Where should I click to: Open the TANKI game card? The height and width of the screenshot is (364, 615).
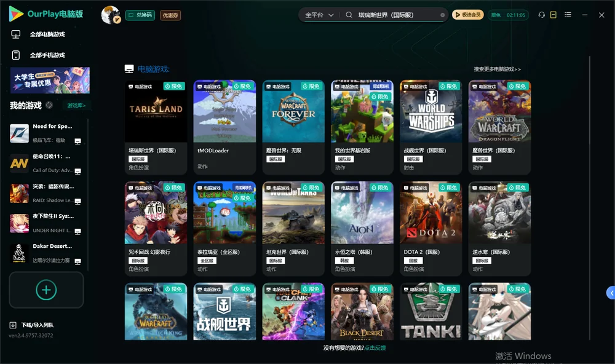pos(430,312)
